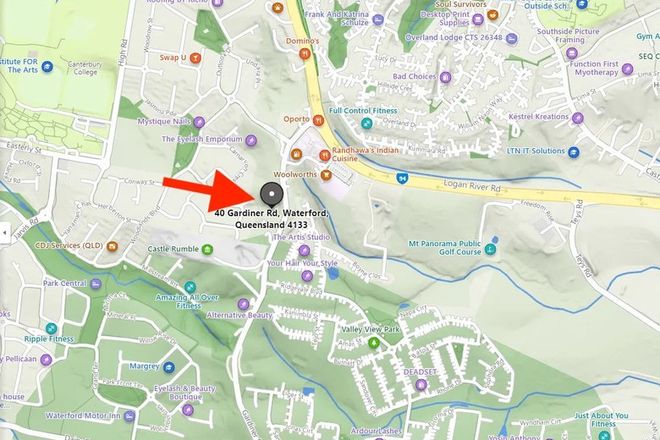Open the Domino's restaurant pin
The image size is (660, 440).
[304, 53]
